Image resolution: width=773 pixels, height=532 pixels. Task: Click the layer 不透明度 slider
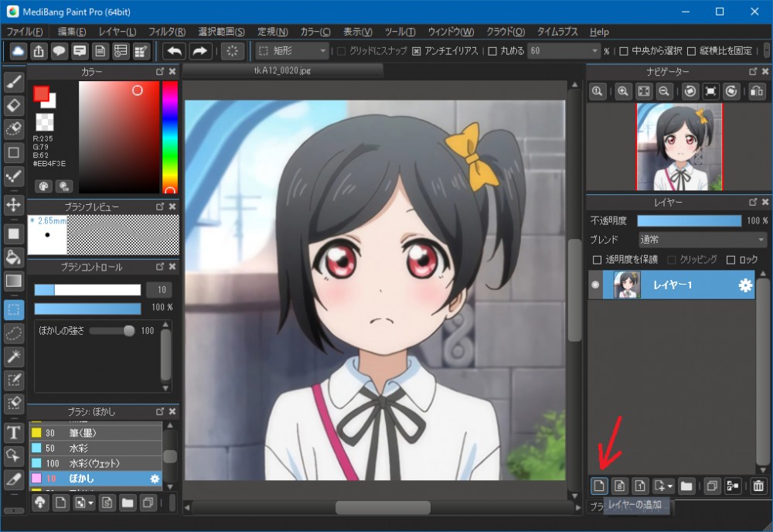[x=690, y=220]
